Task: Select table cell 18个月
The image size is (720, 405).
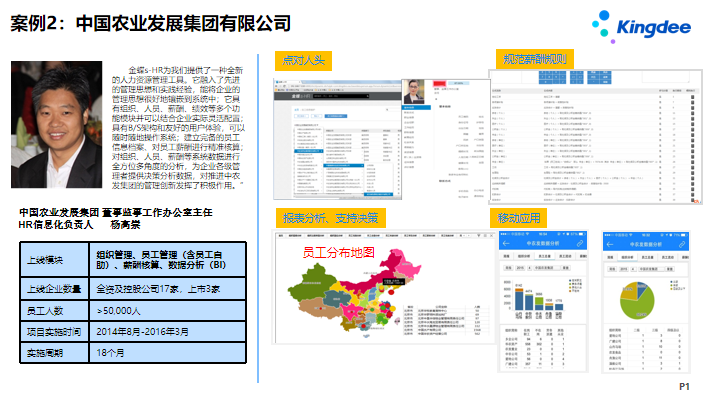Action: point(168,353)
